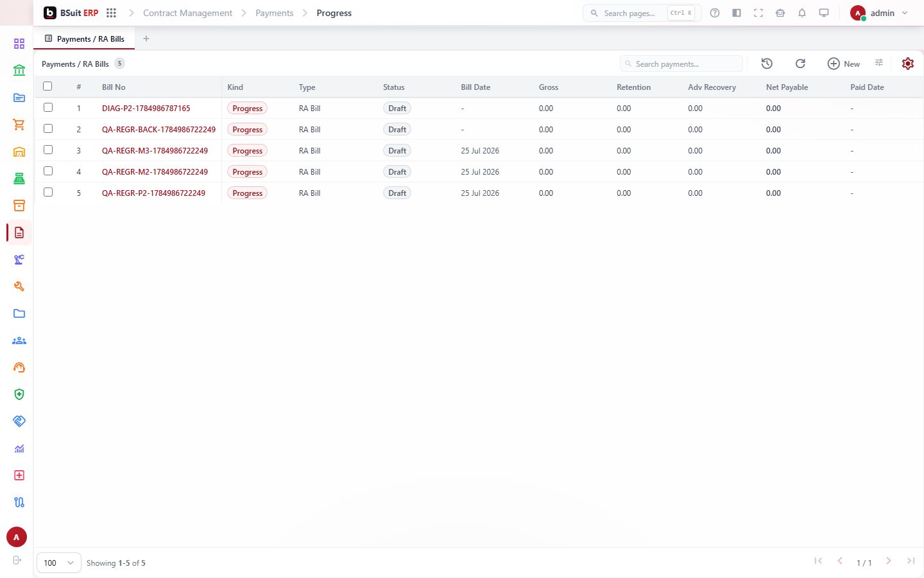Focus the Search payments field
The width and height of the screenshot is (924, 578).
pyautogui.click(x=681, y=64)
